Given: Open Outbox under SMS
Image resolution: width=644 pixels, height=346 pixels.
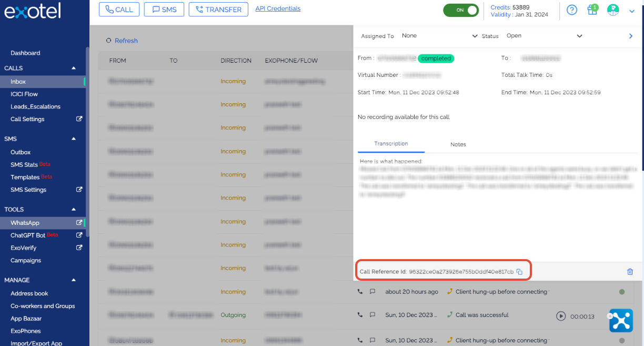Looking at the screenshot, I should click(x=21, y=152).
